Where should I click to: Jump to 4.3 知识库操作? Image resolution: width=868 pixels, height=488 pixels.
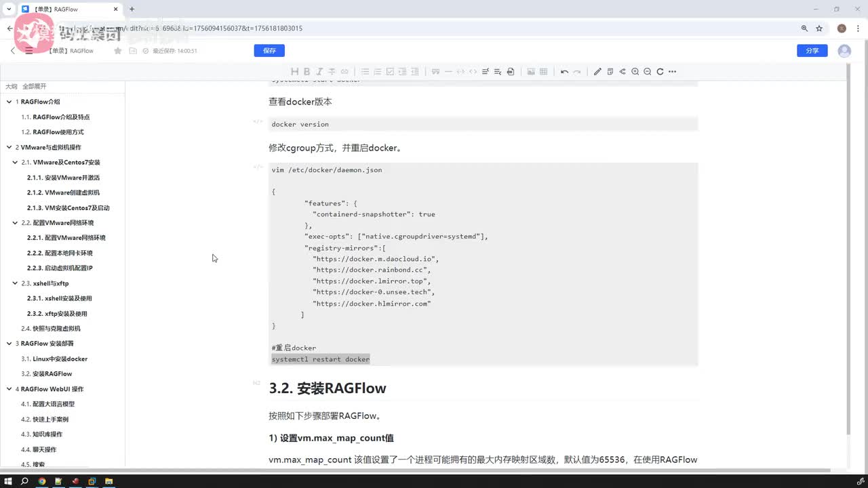[x=41, y=434]
